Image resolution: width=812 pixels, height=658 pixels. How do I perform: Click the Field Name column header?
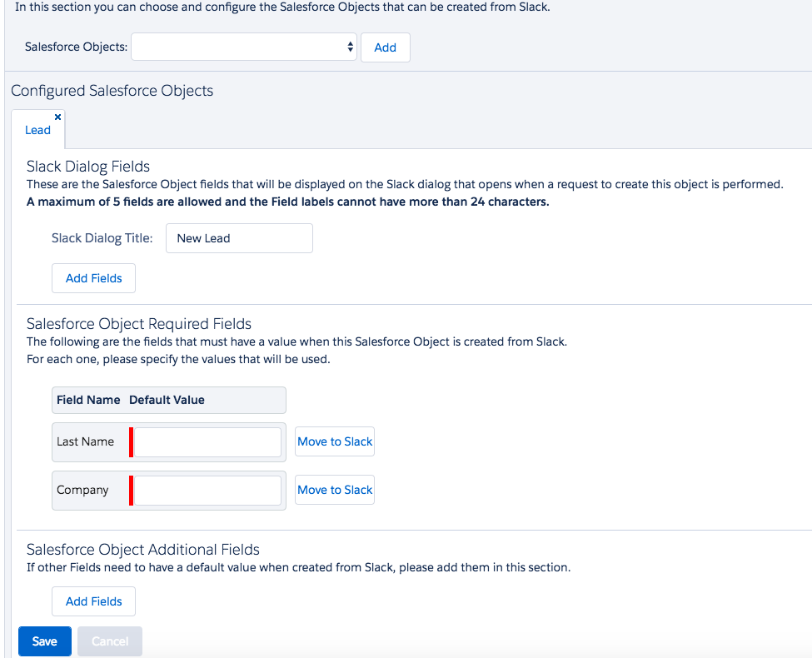point(88,400)
